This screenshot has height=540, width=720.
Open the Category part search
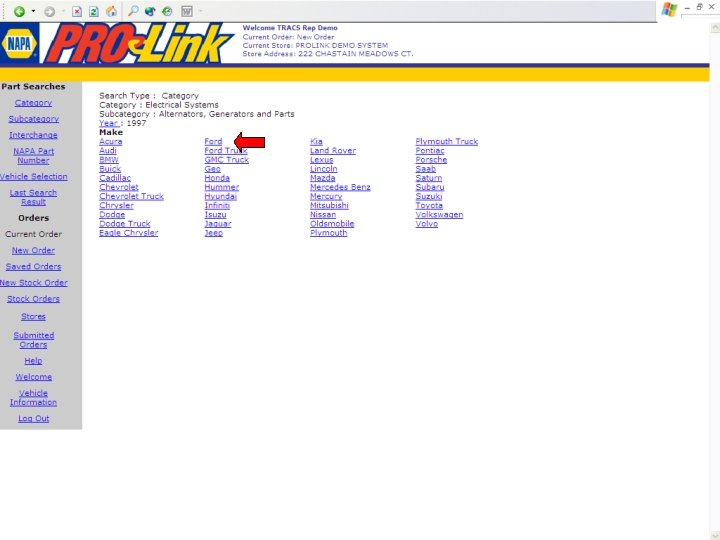(33, 103)
